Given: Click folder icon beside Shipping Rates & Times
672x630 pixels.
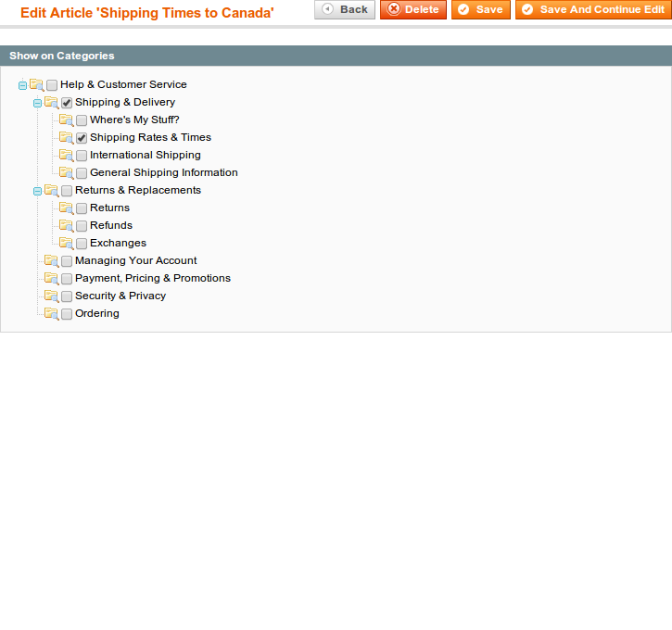Looking at the screenshot, I should click(x=67, y=137).
